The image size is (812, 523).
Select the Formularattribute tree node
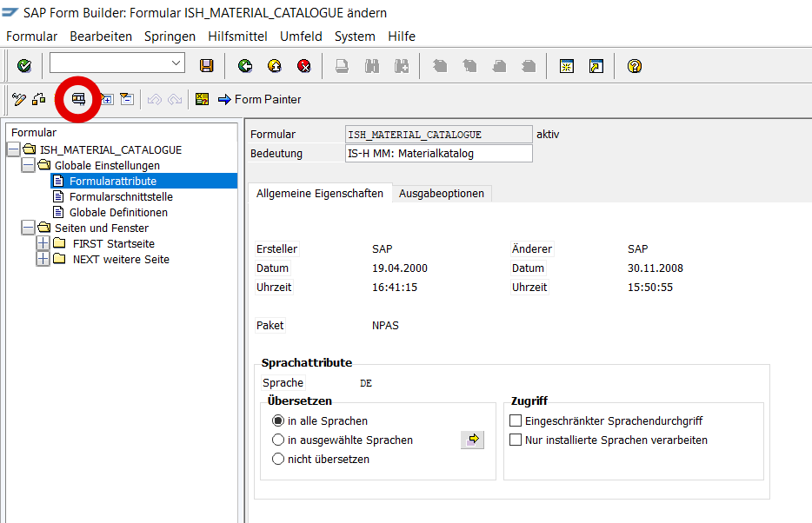(113, 181)
